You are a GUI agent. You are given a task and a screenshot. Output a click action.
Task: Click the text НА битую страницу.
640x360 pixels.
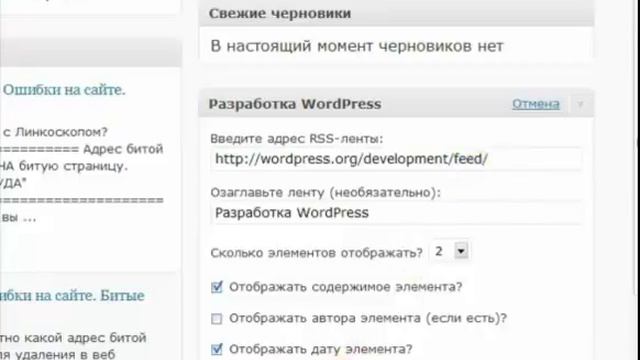coord(64,166)
